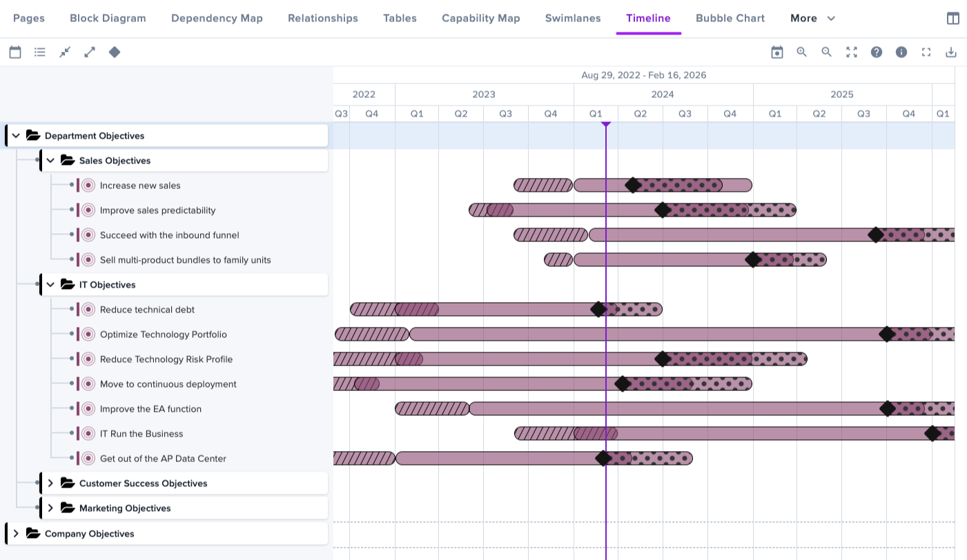This screenshot has width=967, height=560.
Task: Click the list view icon in toolbar
Action: [x=40, y=52]
